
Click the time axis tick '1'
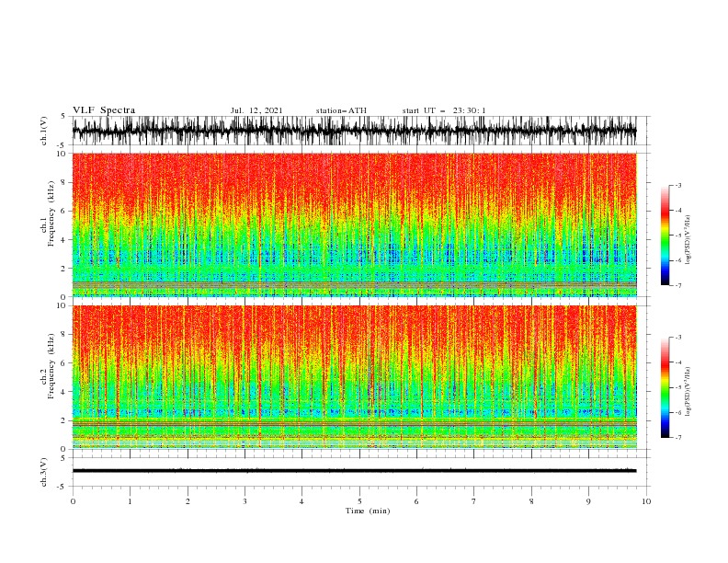pyautogui.click(x=131, y=501)
